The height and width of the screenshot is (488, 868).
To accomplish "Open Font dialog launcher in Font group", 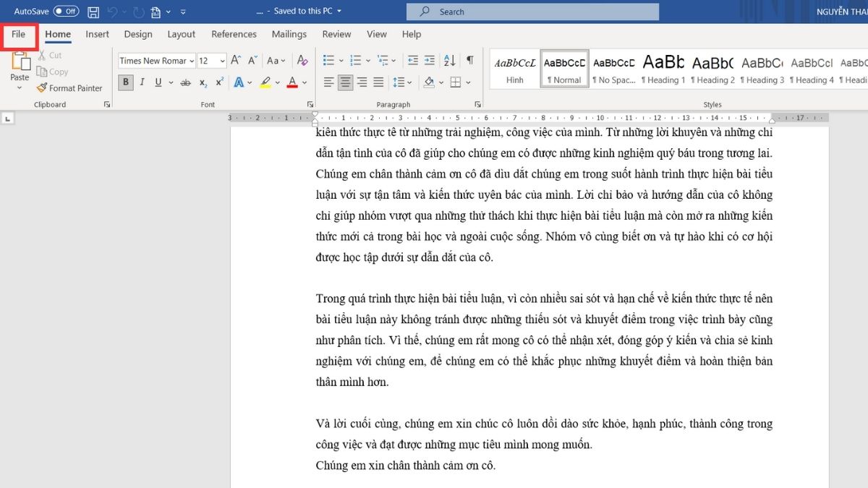I will point(310,105).
